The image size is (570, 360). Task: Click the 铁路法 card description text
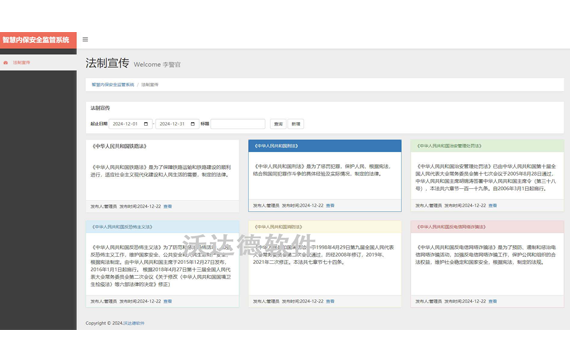coord(161,171)
